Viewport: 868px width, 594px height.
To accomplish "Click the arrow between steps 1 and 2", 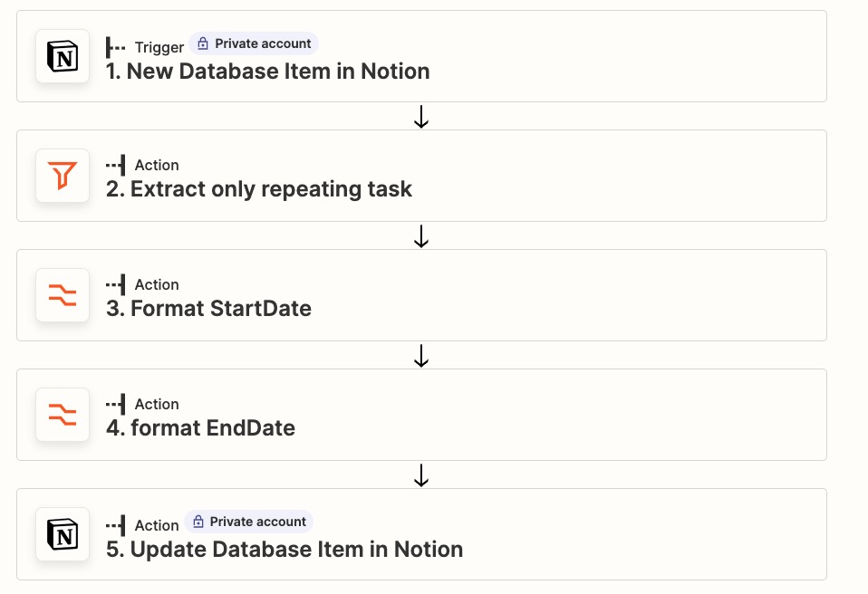I will [x=420, y=117].
